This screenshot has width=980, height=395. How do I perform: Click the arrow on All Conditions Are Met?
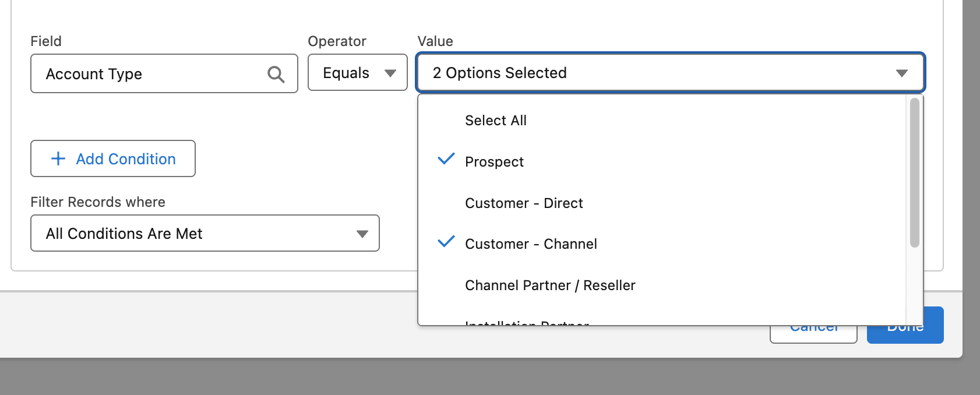(362, 234)
